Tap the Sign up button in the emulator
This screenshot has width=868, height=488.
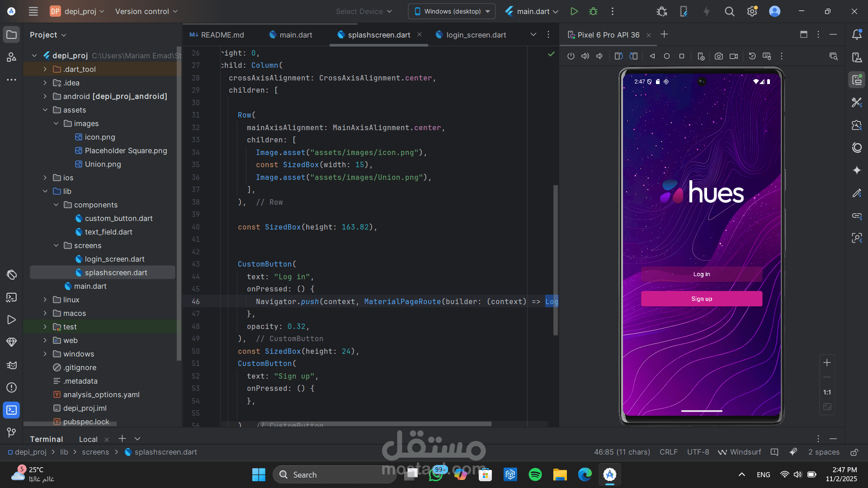tap(702, 299)
